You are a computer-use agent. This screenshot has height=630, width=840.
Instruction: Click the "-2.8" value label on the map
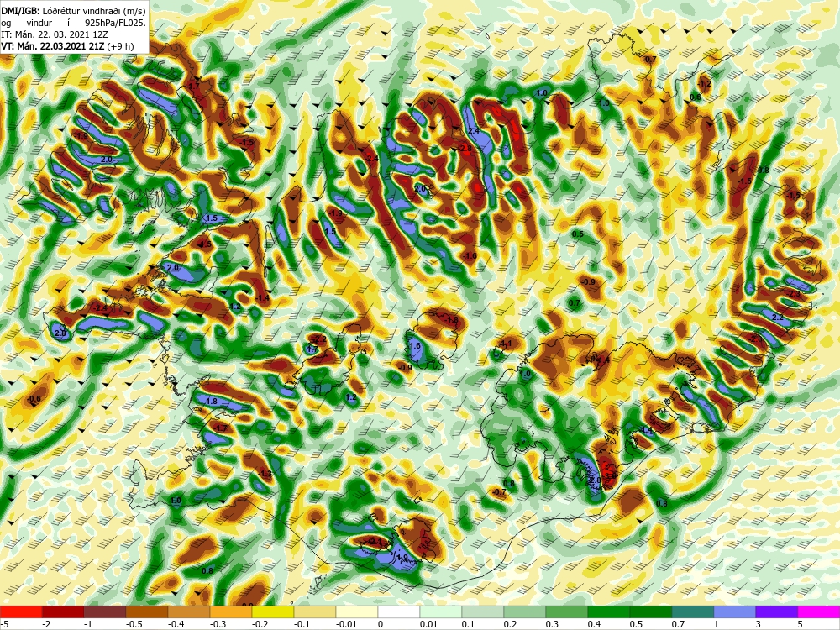click(464, 149)
